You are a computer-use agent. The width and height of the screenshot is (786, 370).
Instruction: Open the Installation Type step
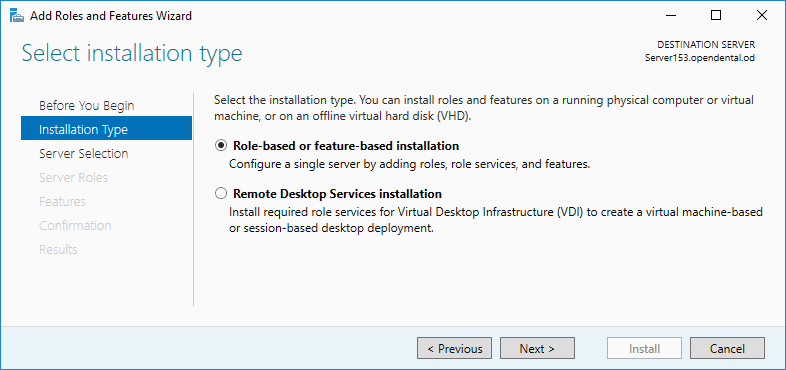click(106, 129)
